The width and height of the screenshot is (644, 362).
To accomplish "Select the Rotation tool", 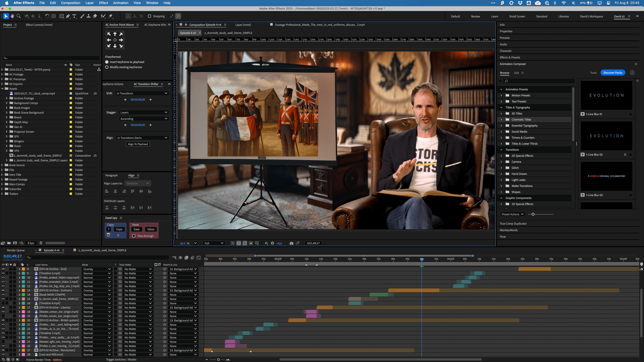I will pyautogui.click(x=47, y=16).
